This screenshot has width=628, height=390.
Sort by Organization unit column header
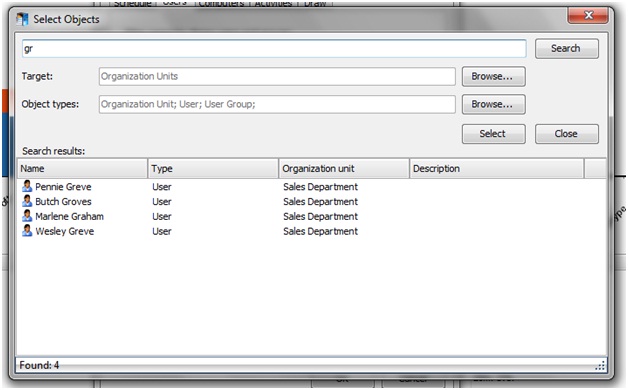tap(344, 169)
